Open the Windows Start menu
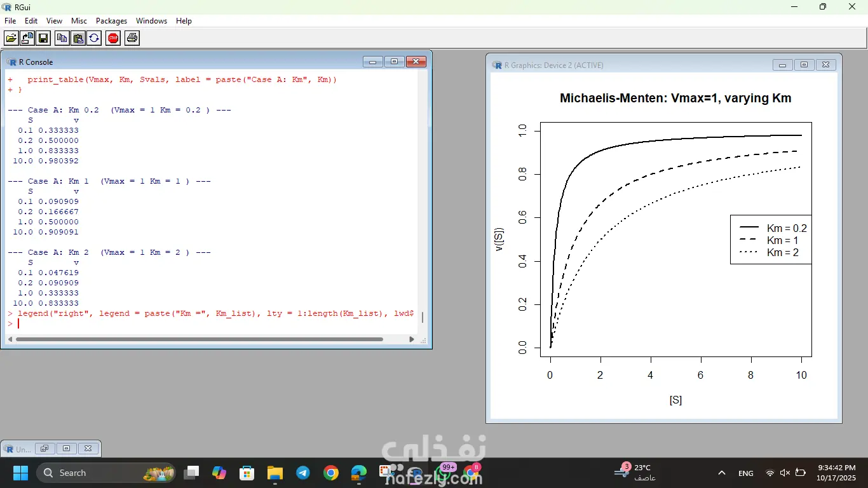This screenshot has width=868, height=488. click(x=20, y=473)
